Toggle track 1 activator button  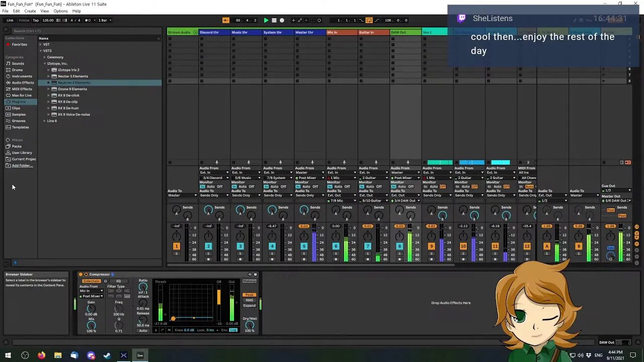(x=177, y=246)
